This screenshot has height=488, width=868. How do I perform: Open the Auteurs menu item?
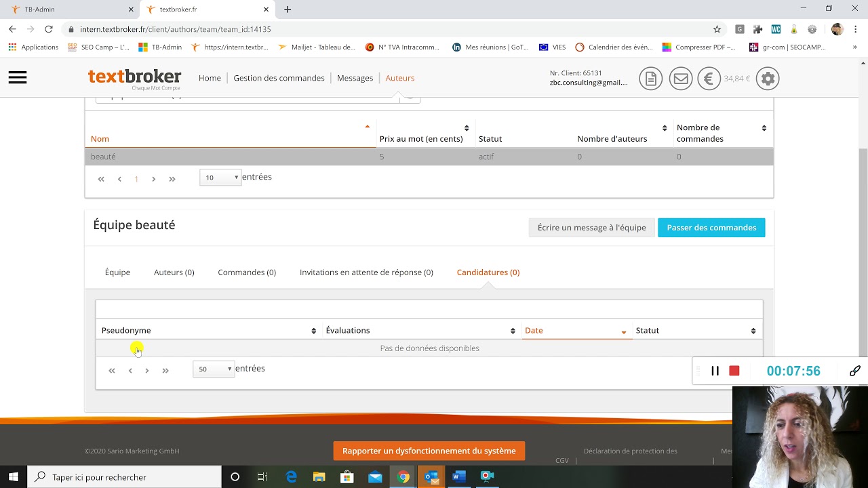tap(399, 78)
